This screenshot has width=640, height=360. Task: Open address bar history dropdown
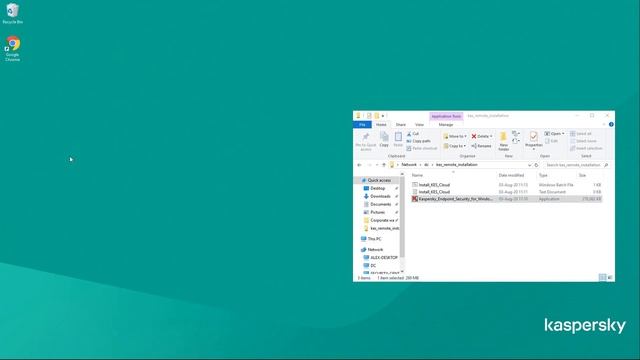pos(529,165)
